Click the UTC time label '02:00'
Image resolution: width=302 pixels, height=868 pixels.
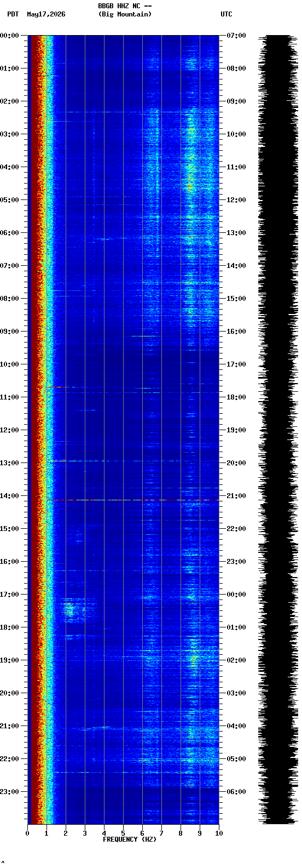pyautogui.click(x=236, y=660)
